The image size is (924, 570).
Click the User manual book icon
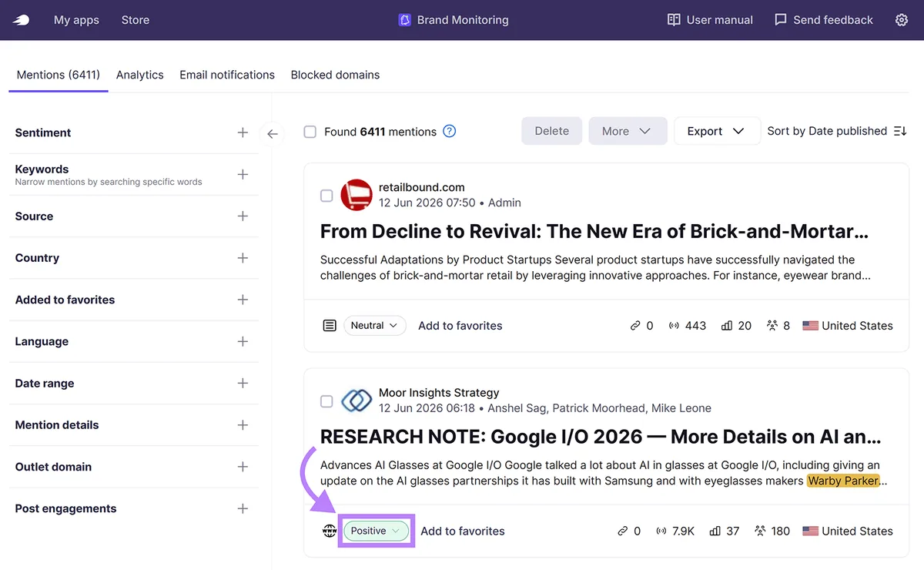(x=674, y=20)
